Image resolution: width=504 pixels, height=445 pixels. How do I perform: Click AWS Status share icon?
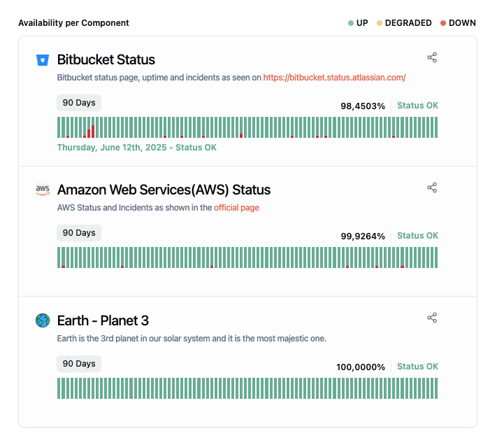coord(432,188)
